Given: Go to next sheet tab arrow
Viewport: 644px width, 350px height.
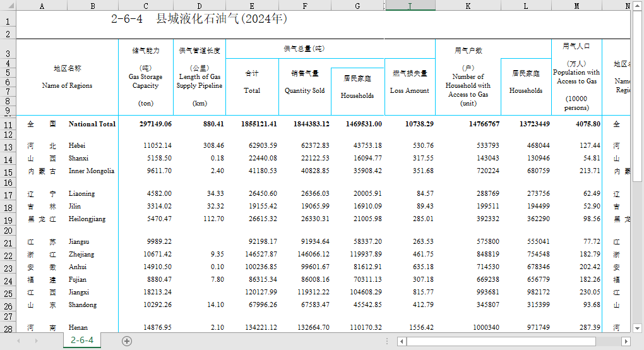Looking at the screenshot, I should coord(36,341).
